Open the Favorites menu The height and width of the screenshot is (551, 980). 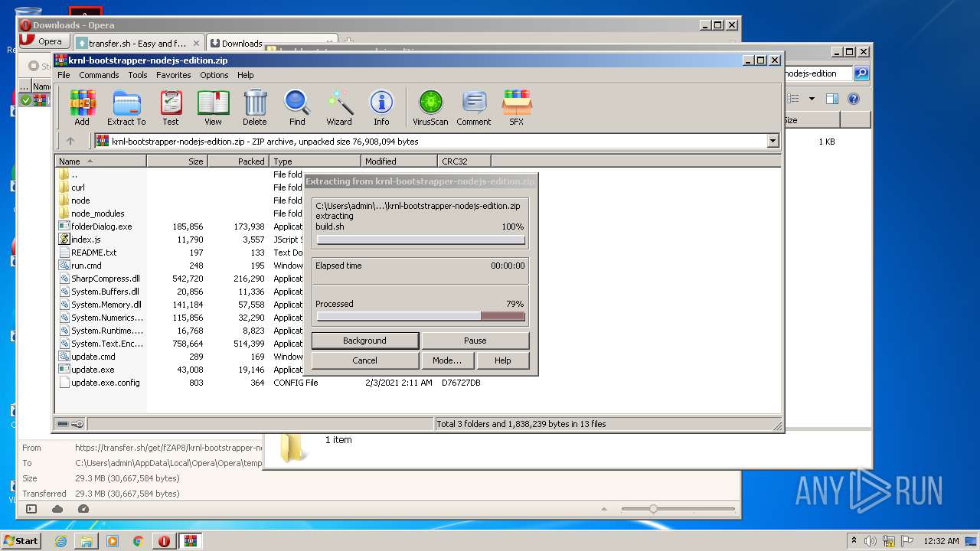click(174, 75)
